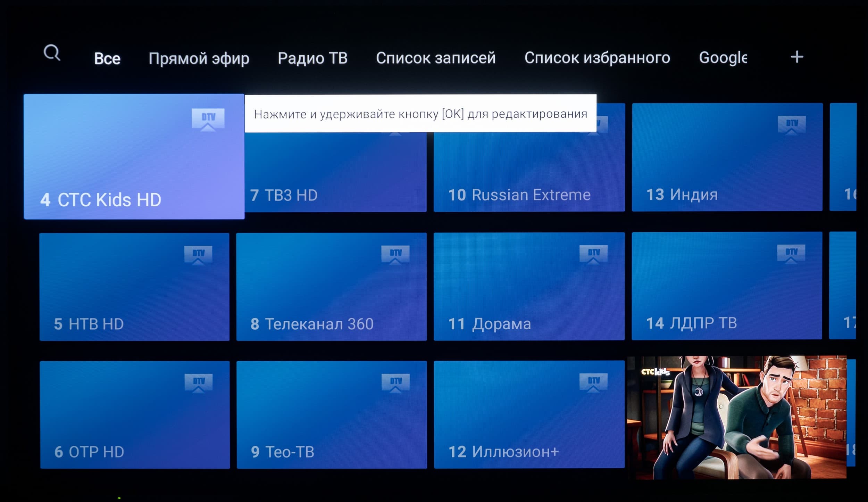
Task: Select the Радио ТВ tab
Action: [312, 58]
